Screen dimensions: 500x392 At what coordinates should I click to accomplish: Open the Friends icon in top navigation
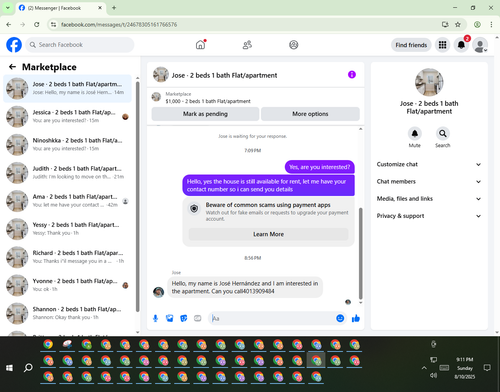247,45
